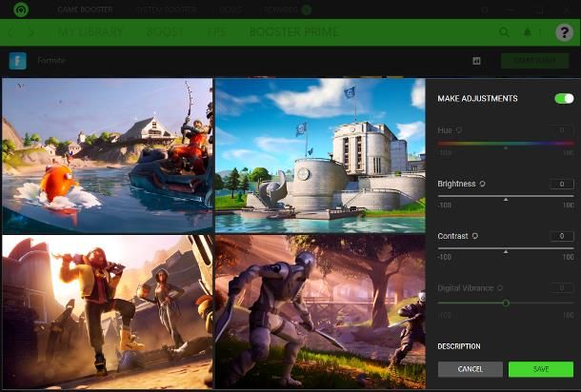Viewport: 581px width, 392px height.
Task: Click the rainbow Hue slider bar
Action: click(x=506, y=144)
